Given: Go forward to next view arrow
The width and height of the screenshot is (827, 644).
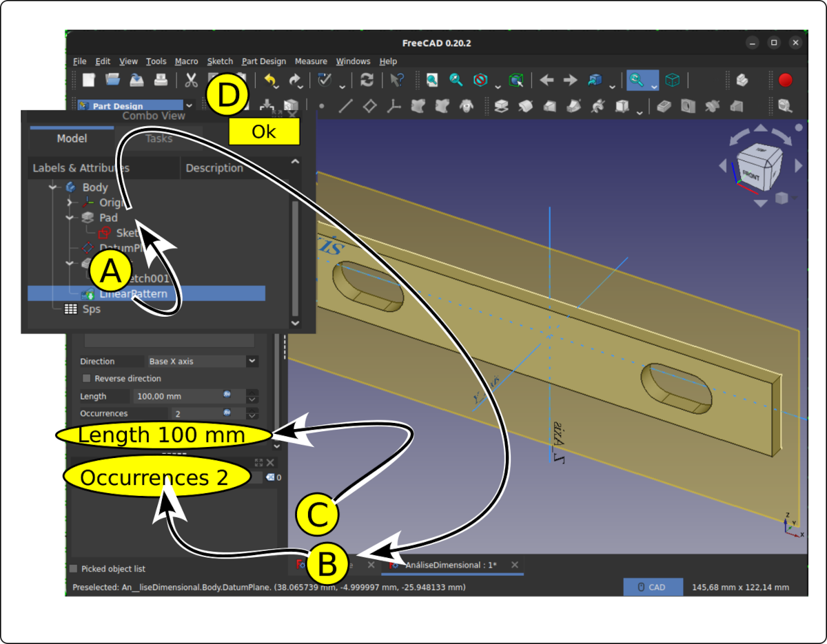Looking at the screenshot, I should [x=570, y=80].
